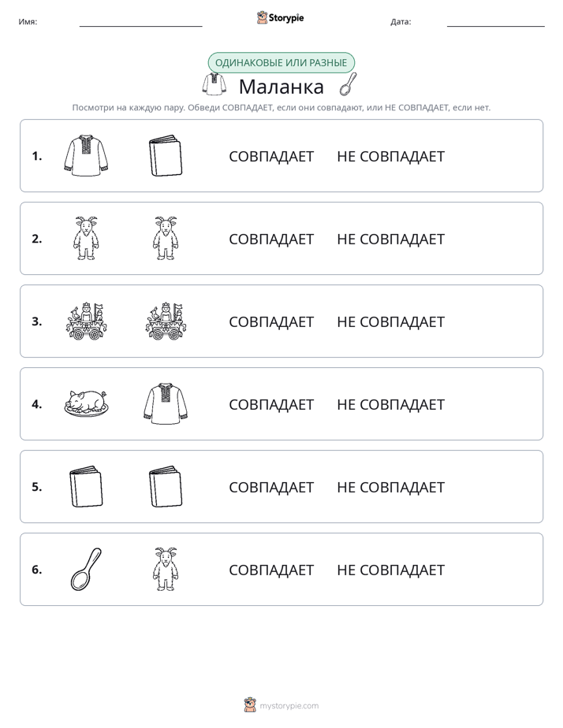Open the mystorypie.com footer link

pyautogui.click(x=281, y=705)
